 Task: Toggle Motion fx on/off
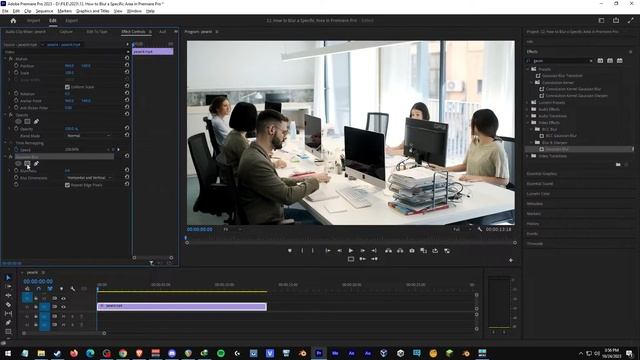tap(11, 59)
